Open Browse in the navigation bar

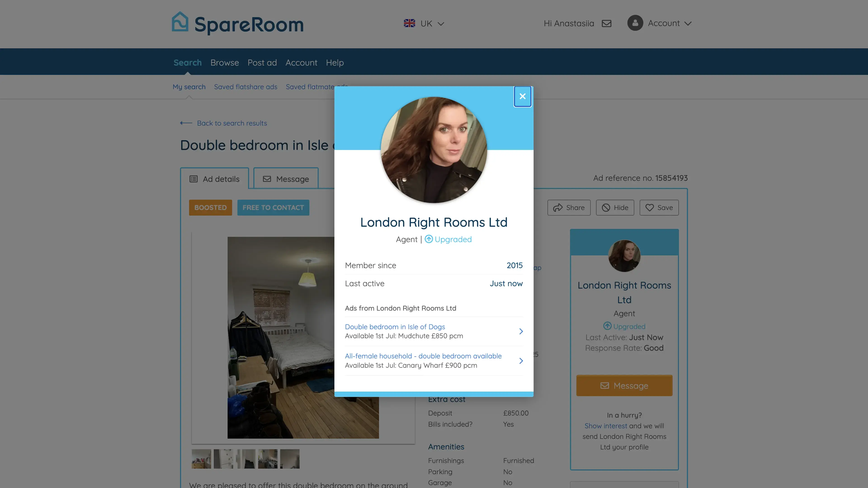pos(224,63)
